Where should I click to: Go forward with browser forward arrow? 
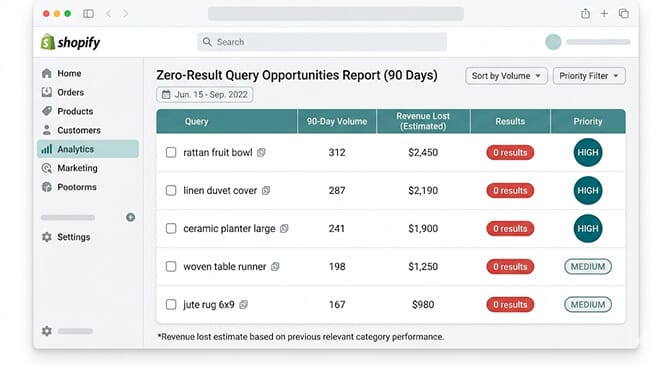[x=125, y=14]
